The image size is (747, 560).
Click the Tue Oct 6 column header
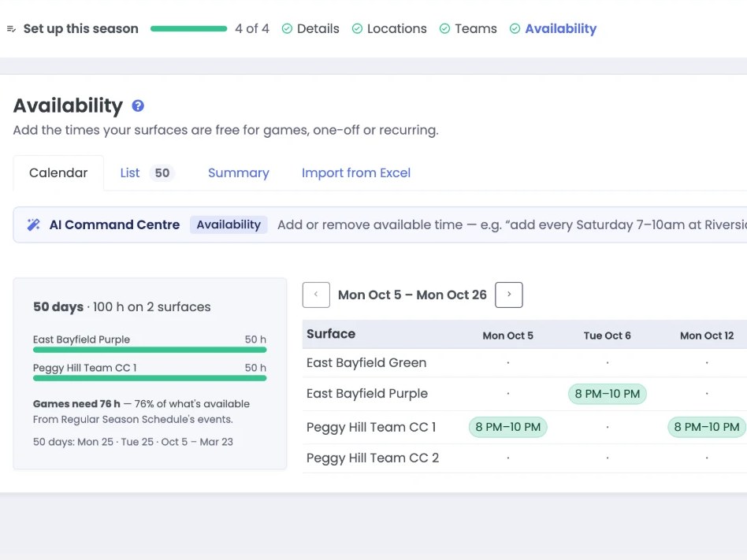608,336
